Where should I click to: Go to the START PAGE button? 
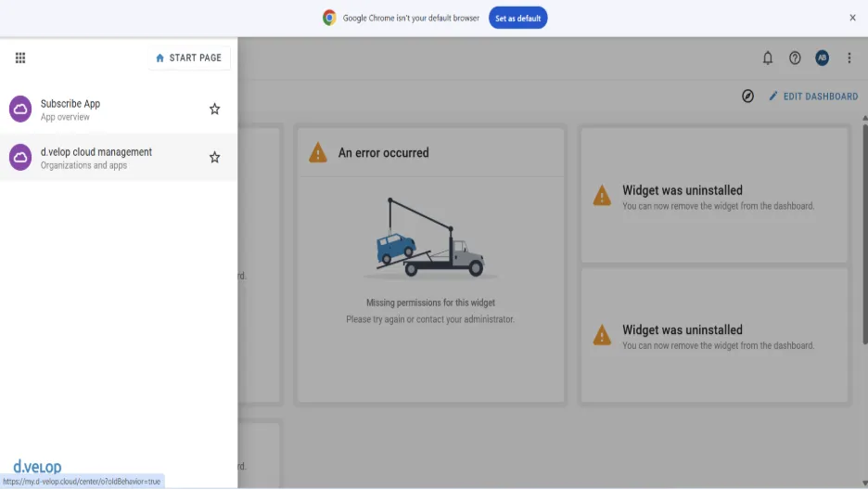tap(189, 58)
